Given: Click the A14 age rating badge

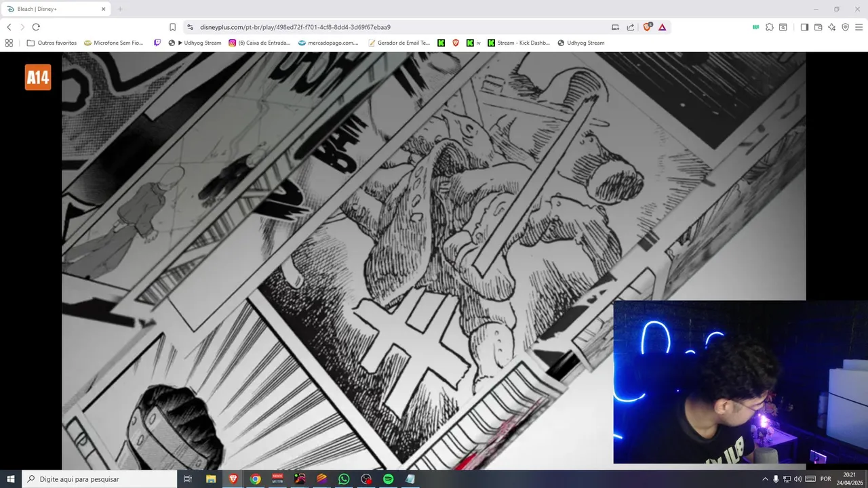Looking at the screenshot, I should tap(38, 77).
